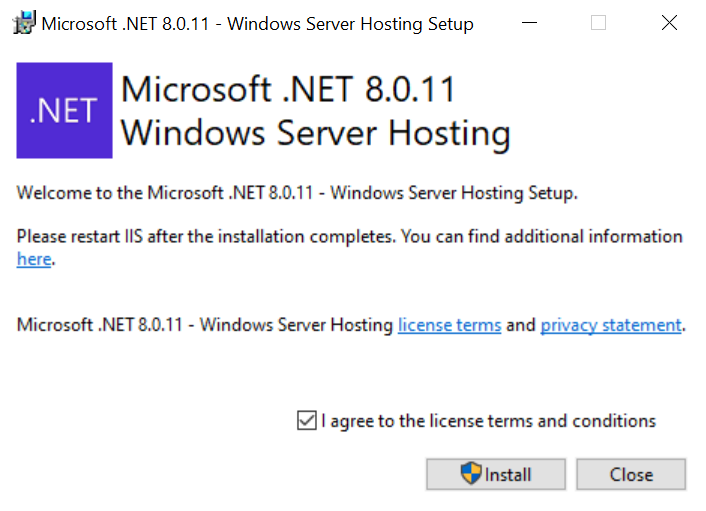The image size is (706, 511).
Task: Minimize the Hosting Setup window
Action: 527,23
